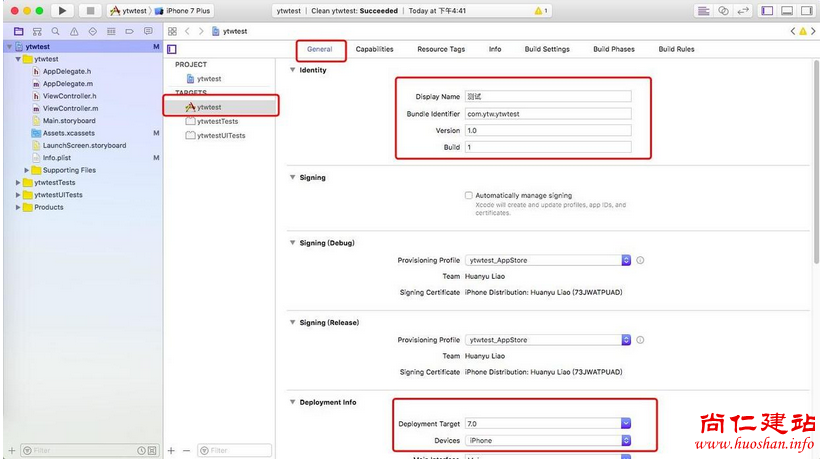Image resolution: width=820 pixels, height=463 pixels.
Task: Collapse the Identity section
Action: coord(292,70)
